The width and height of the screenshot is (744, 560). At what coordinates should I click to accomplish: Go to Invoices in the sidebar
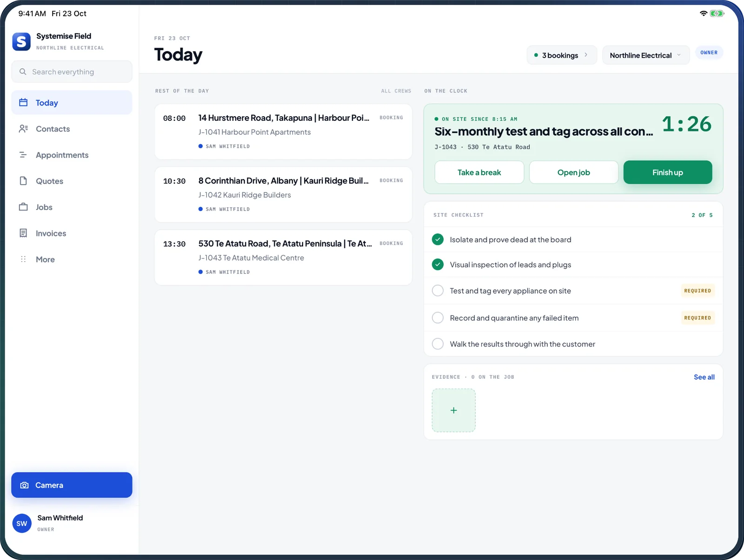[x=72, y=233]
